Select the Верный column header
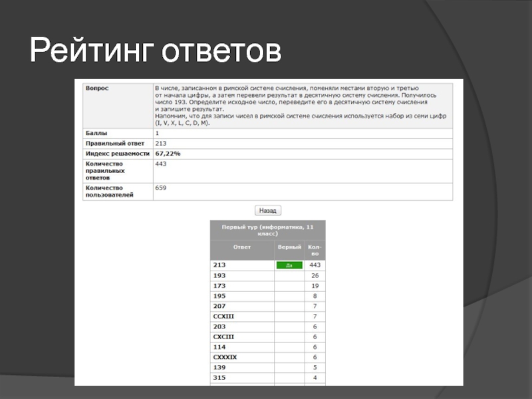Screen dimensions: 532x399 [x=289, y=247]
